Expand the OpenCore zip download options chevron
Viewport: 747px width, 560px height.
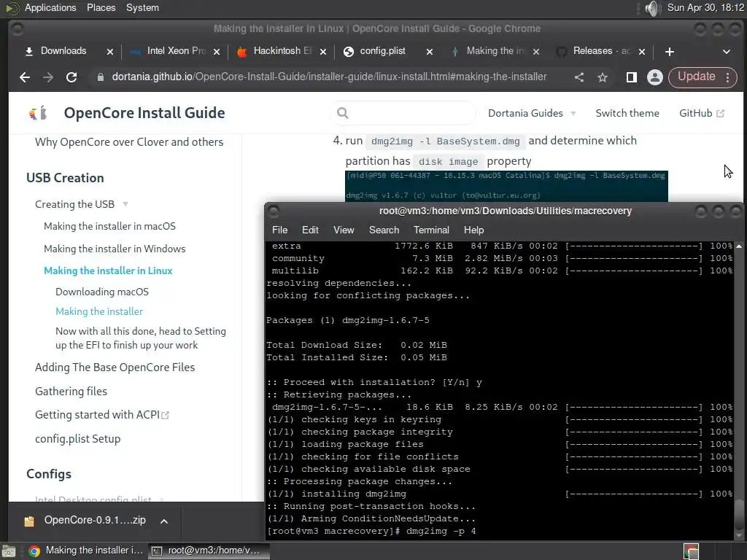tap(164, 521)
